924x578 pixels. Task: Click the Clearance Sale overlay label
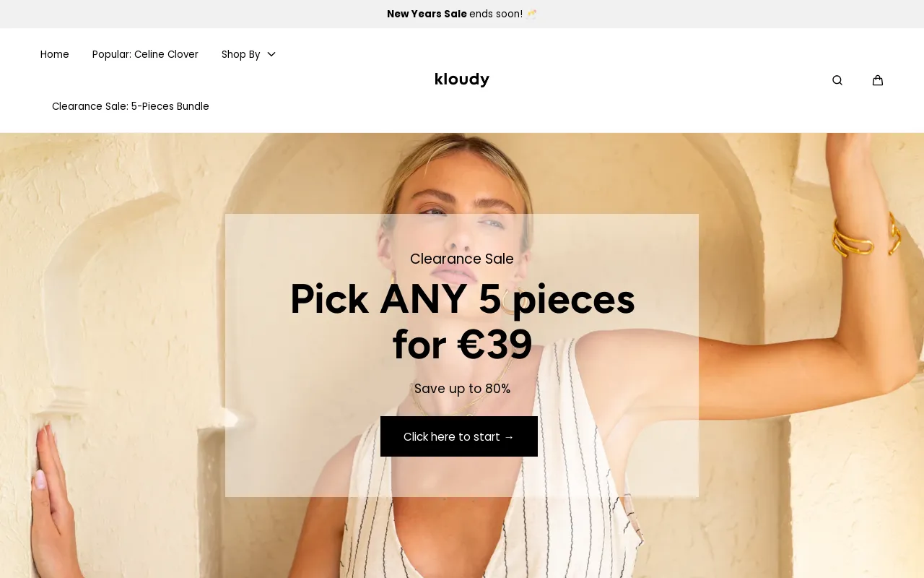462,258
